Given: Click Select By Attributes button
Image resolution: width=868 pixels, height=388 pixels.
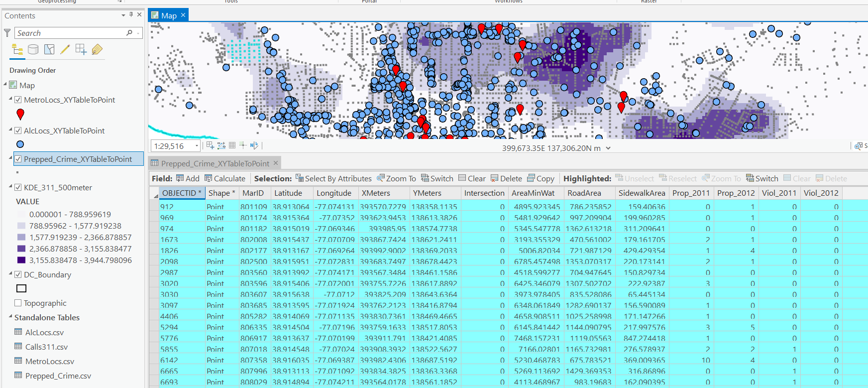Looking at the screenshot, I should click(x=333, y=178).
